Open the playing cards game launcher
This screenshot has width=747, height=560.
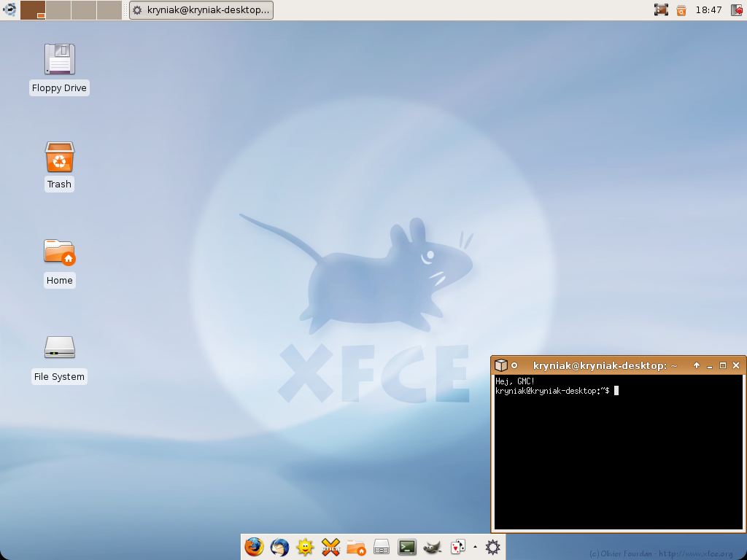(457, 547)
